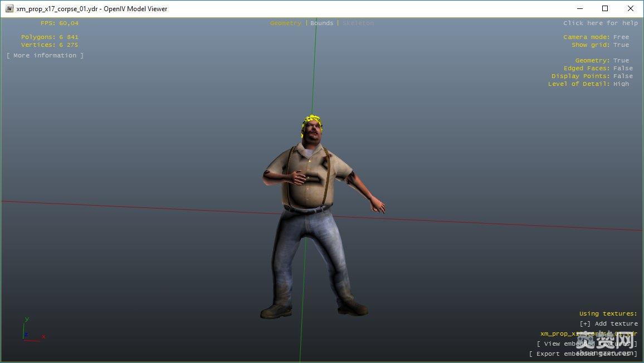The image size is (644, 363).
Task: Maximize the OpenIV Model Viewer window
Action: [605, 8]
